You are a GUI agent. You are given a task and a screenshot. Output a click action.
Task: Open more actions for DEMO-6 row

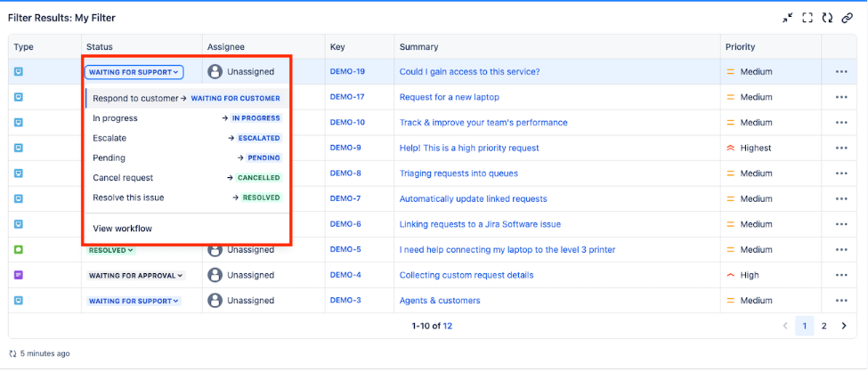pos(841,224)
